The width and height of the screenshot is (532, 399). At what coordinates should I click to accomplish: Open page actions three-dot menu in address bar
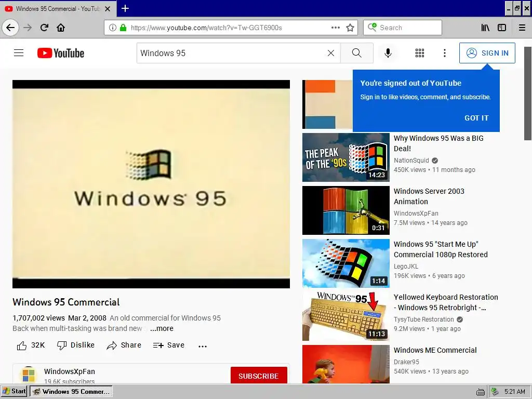pyautogui.click(x=335, y=28)
